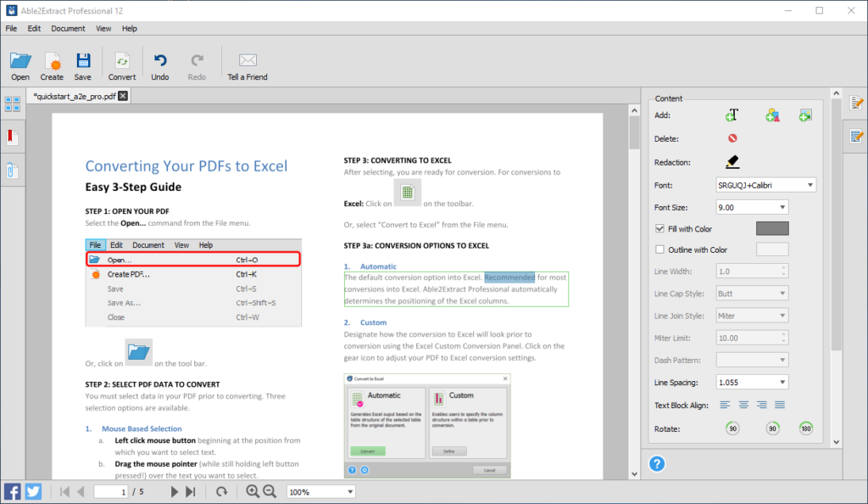
Task: Click the Add Text icon
Action: tap(732, 115)
